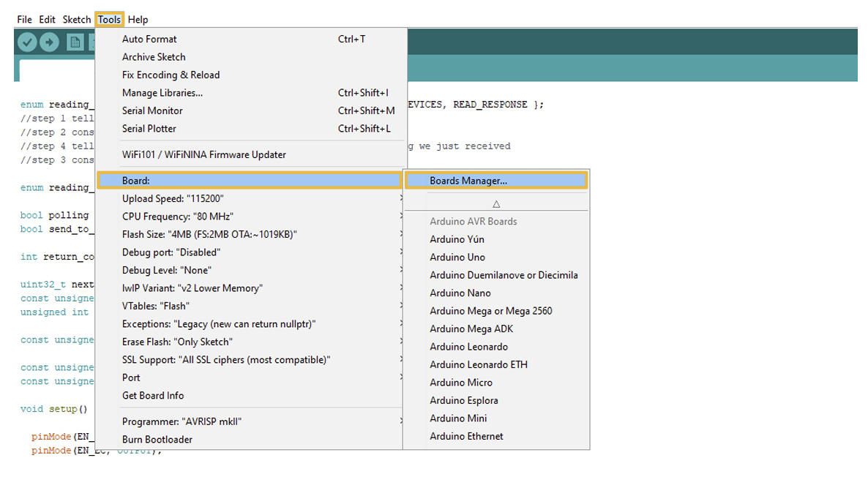Pick the Arduino Micro board
Image resolution: width=868 pixels, height=477 pixels.
496,383
